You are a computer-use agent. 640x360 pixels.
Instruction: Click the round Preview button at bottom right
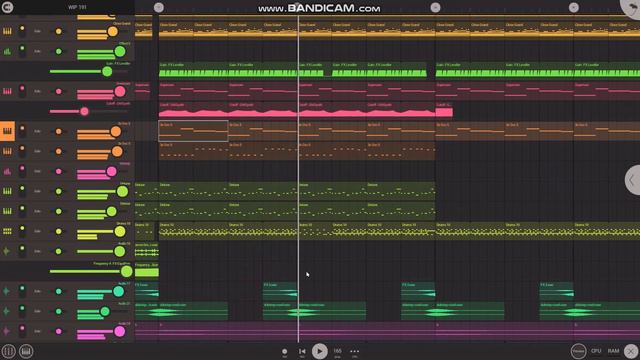click(x=578, y=351)
